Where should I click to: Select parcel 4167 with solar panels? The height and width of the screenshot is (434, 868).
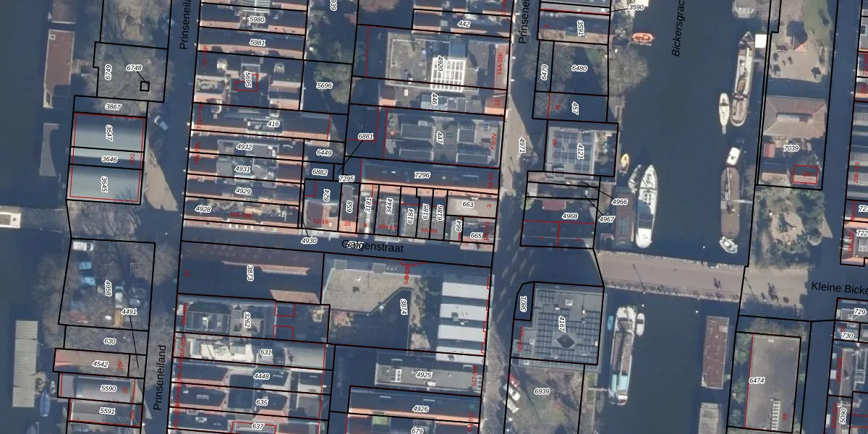[x=561, y=322]
